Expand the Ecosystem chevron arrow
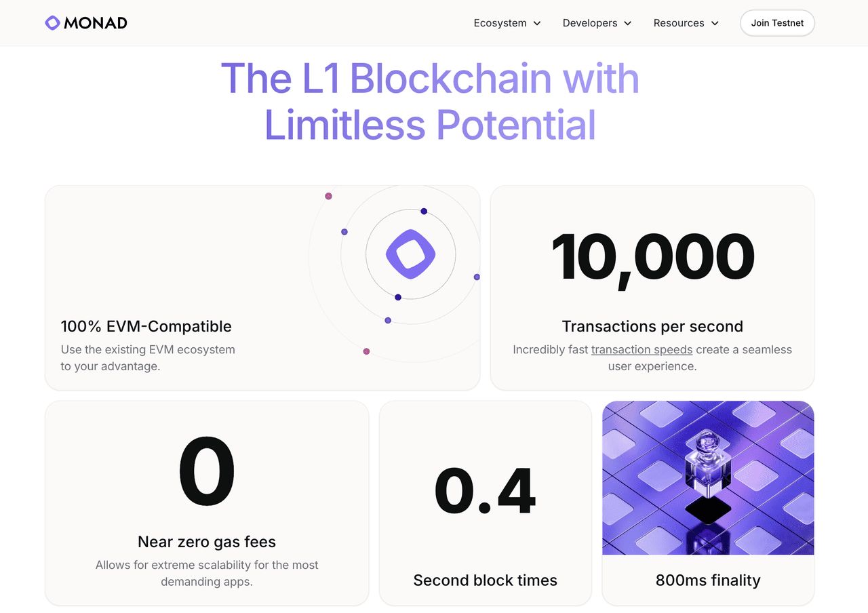Viewport: 868px width, 613px height. click(537, 23)
